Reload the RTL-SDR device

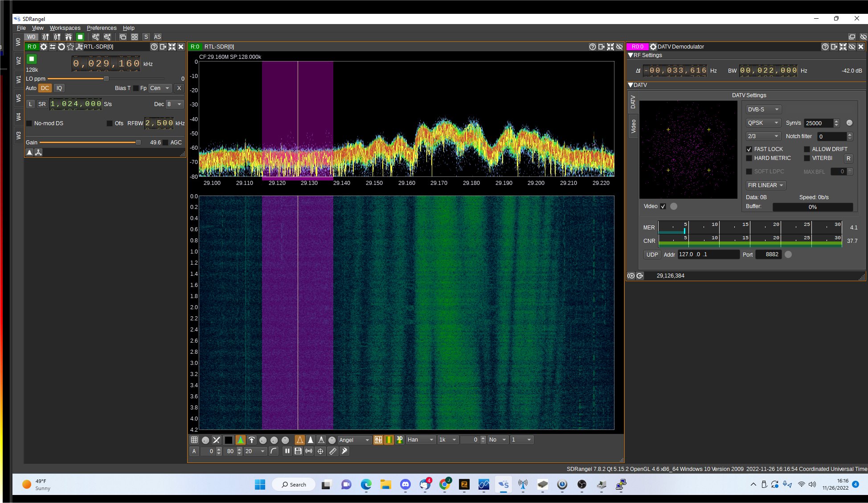click(x=61, y=47)
